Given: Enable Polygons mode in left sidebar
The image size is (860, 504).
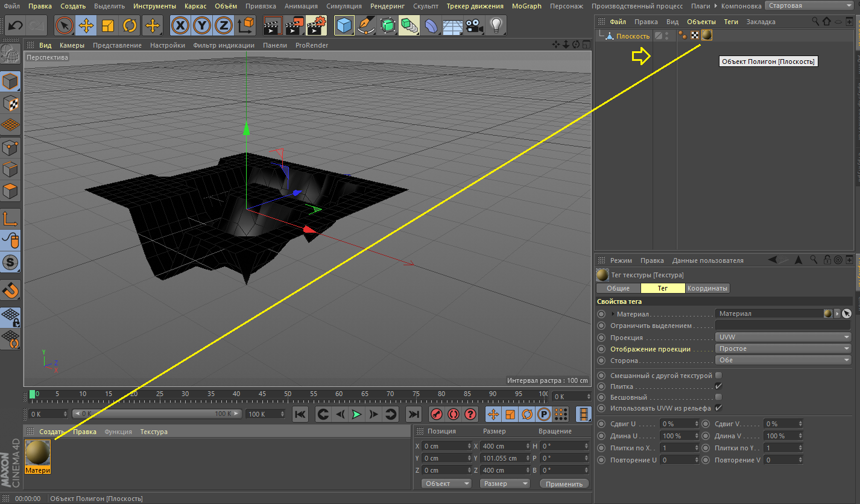Looking at the screenshot, I should [x=11, y=192].
